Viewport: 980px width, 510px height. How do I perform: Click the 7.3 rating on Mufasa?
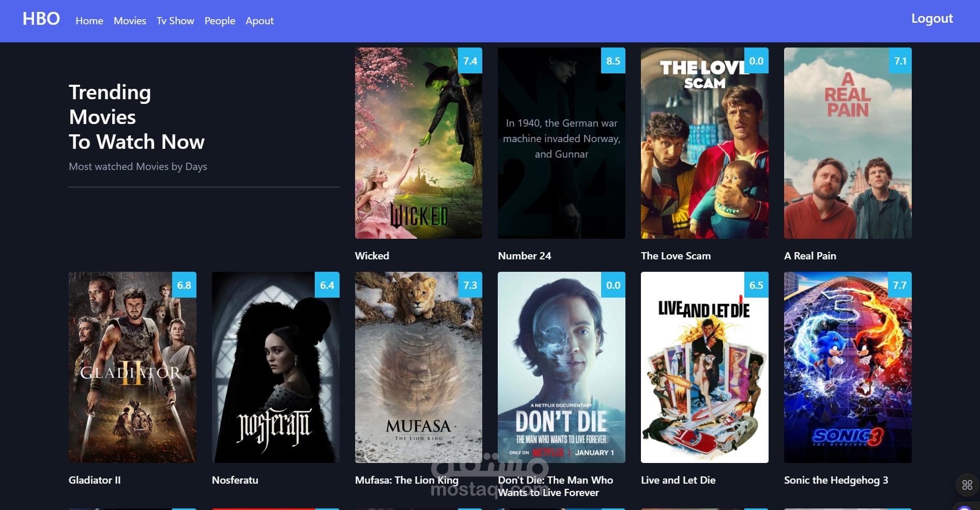click(x=470, y=285)
